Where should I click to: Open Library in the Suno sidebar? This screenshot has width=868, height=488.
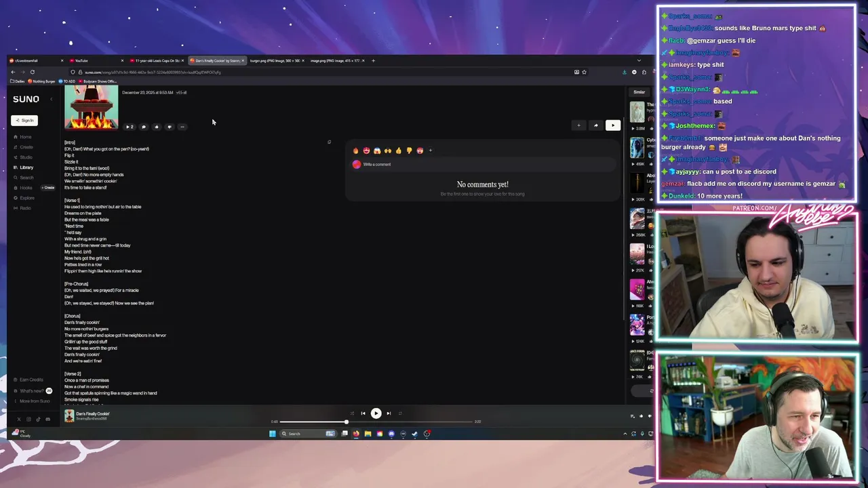tap(24, 167)
